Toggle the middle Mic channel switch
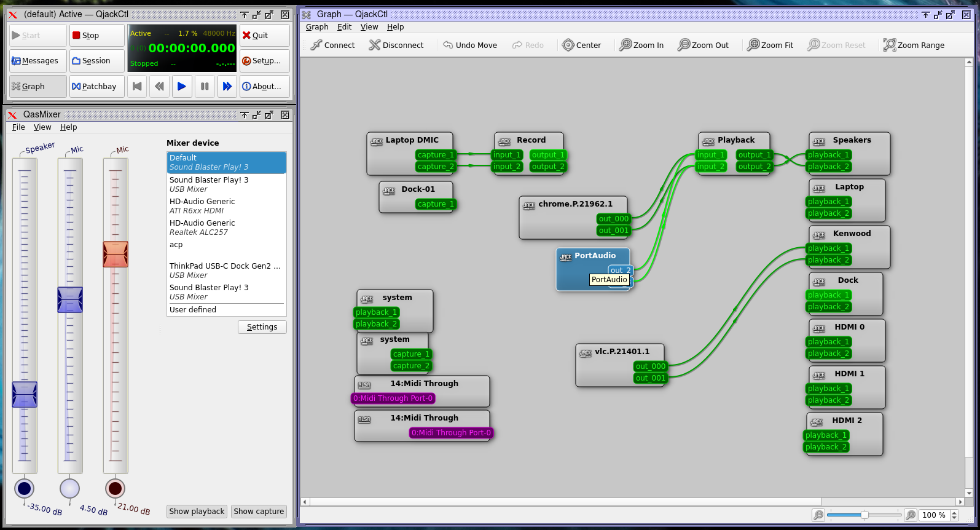Image resolution: width=980 pixels, height=530 pixels. pyautogui.click(x=70, y=489)
